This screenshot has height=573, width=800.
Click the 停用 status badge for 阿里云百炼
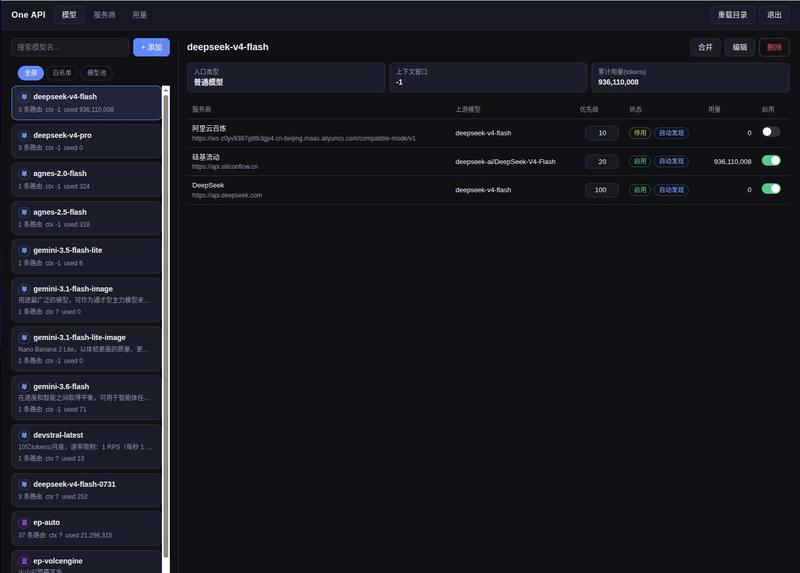point(639,133)
